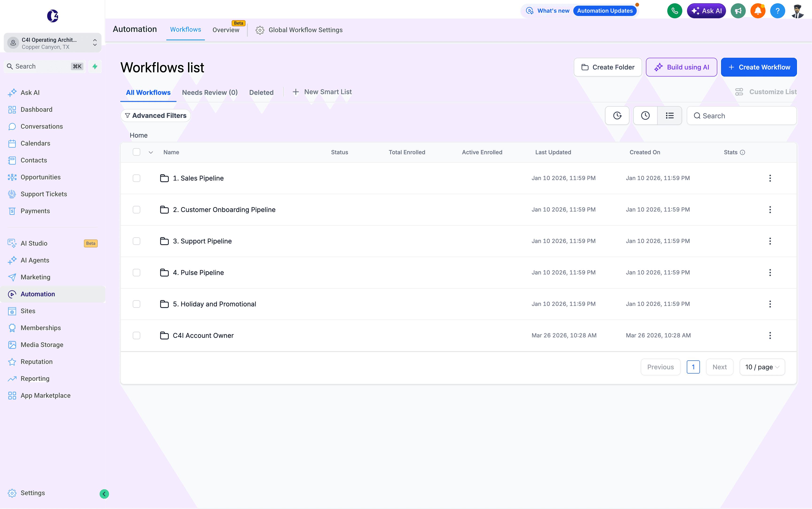812x509 pixels.
Task: Open the notifications bell
Action: pyautogui.click(x=758, y=11)
